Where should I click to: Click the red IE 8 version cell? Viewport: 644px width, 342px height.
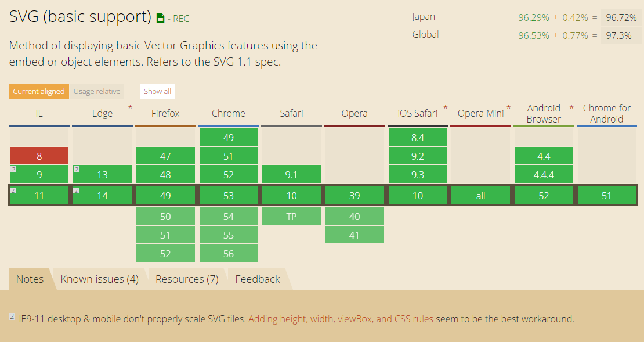39,156
